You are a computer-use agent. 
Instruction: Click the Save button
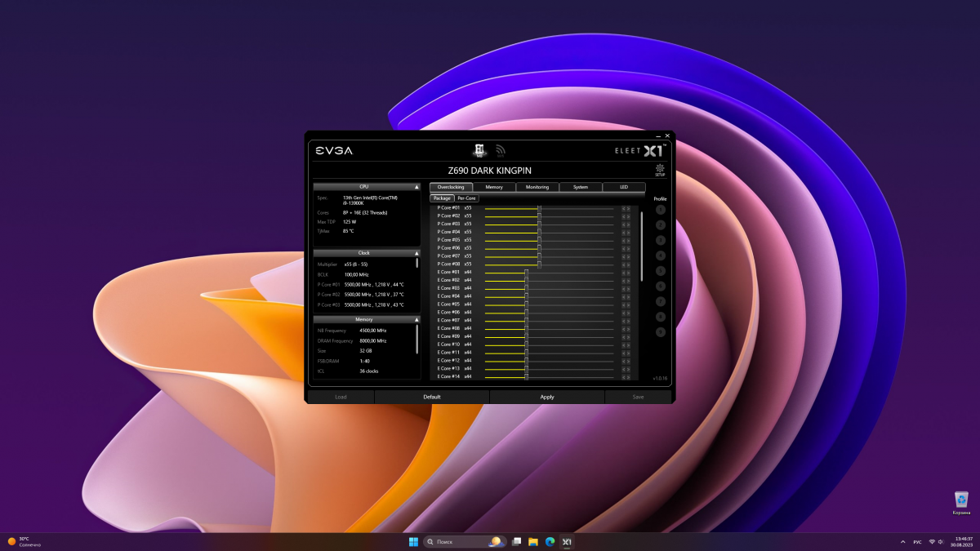coord(638,397)
